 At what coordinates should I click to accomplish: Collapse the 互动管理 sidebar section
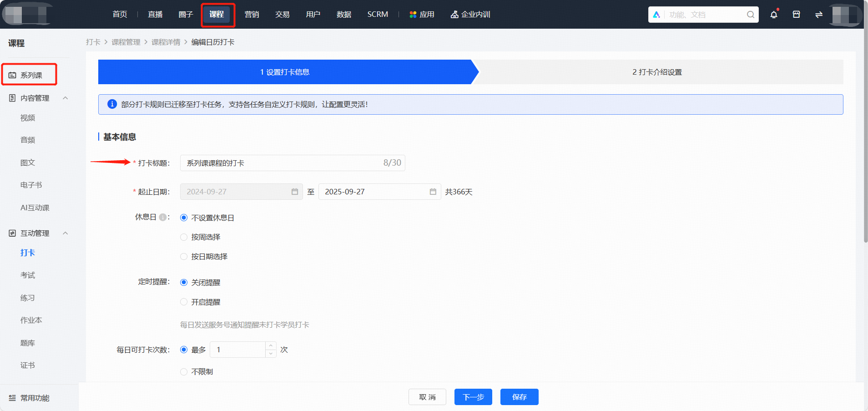[x=65, y=233]
